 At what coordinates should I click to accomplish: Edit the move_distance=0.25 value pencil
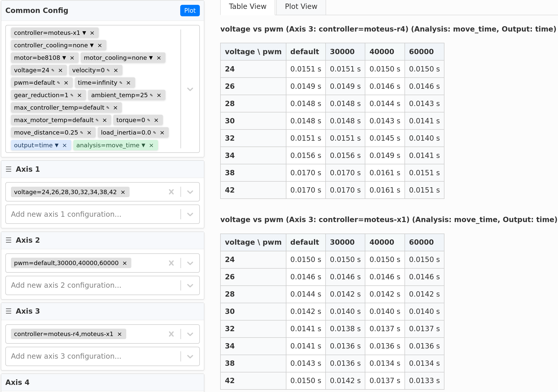(82, 133)
